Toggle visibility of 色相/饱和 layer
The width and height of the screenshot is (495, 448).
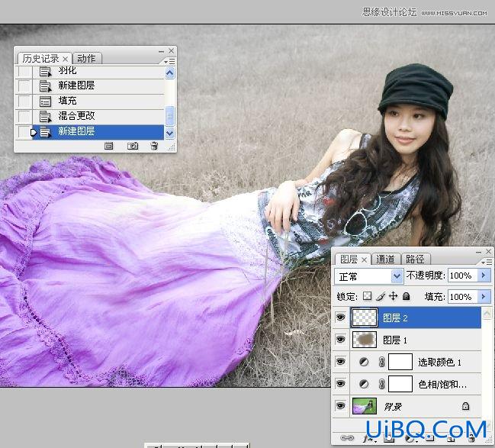pos(341,384)
